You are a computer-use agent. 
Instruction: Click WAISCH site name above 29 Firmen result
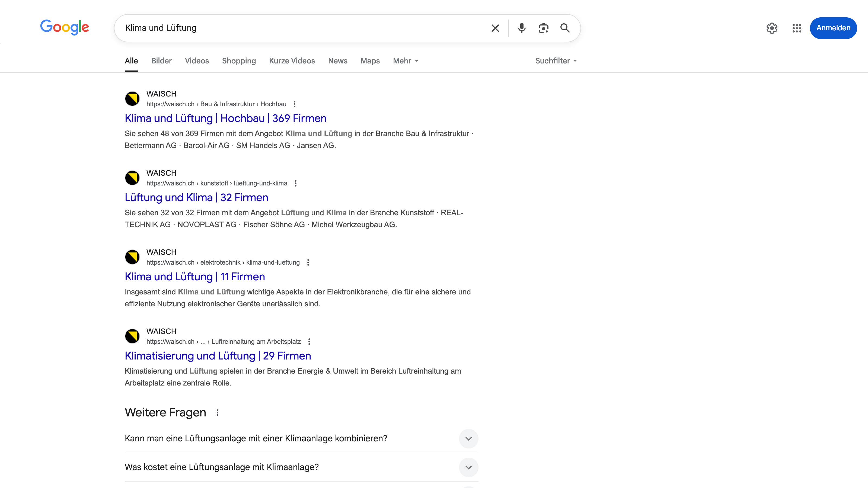coord(161,331)
